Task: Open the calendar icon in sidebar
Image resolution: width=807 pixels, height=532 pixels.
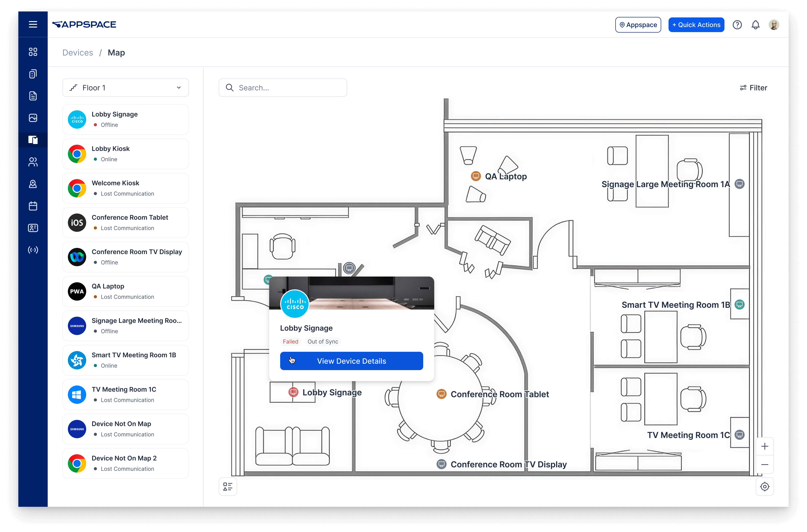Action: [x=33, y=206]
